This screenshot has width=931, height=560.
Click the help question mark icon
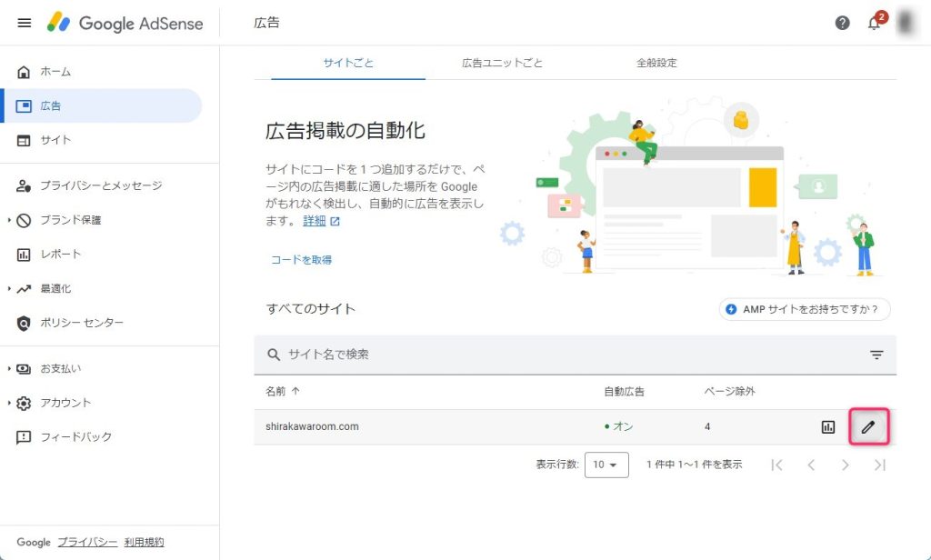[x=842, y=23]
